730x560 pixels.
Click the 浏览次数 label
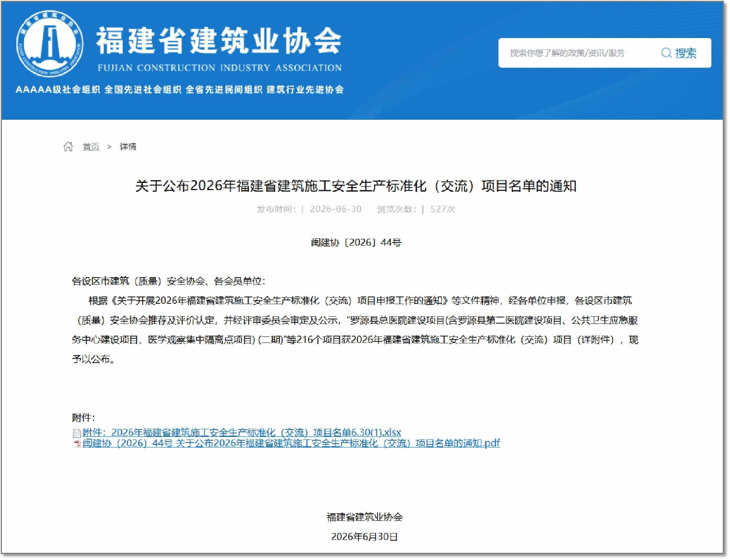point(397,209)
